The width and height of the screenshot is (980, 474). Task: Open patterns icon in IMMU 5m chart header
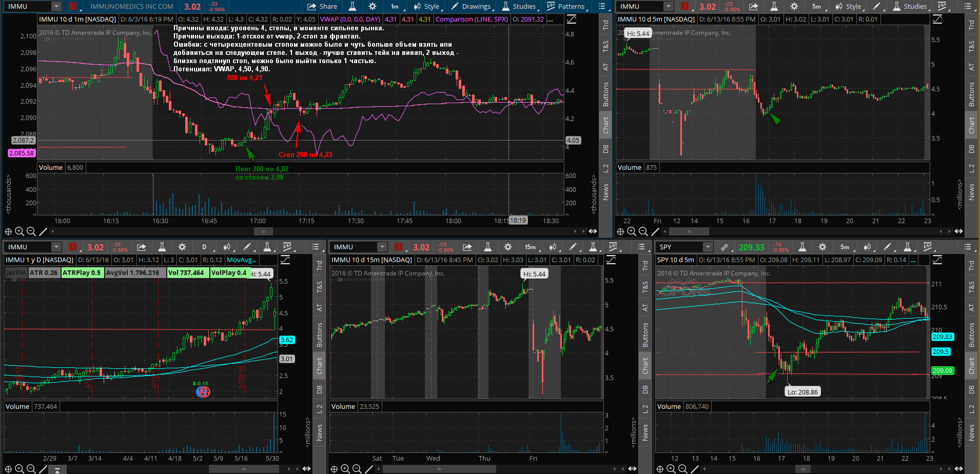pyautogui.click(x=943, y=6)
